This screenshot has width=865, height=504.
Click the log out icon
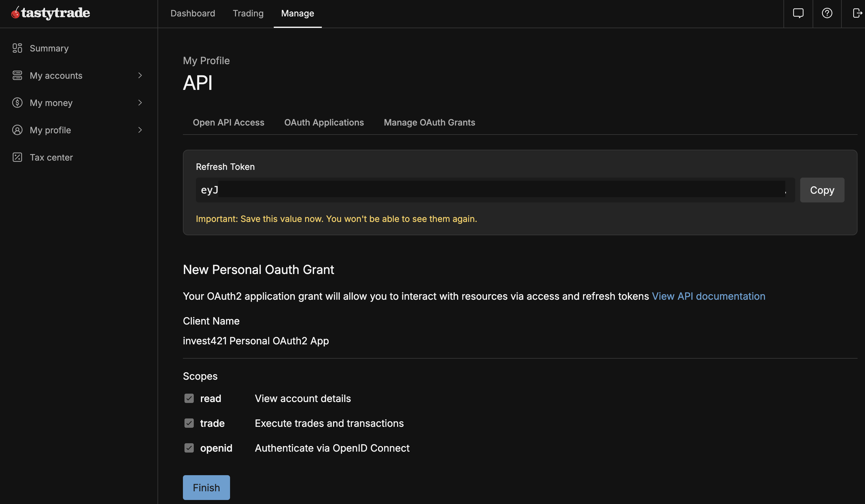pyautogui.click(x=857, y=13)
